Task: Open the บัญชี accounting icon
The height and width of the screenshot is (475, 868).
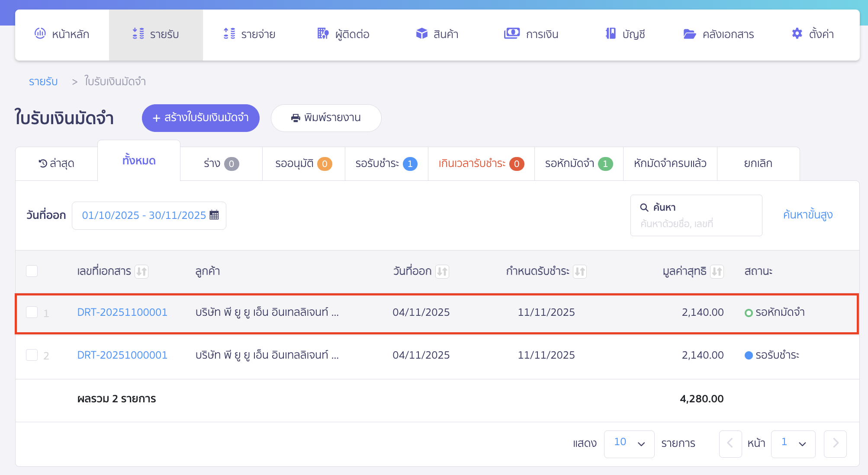Action: pos(611,33)
